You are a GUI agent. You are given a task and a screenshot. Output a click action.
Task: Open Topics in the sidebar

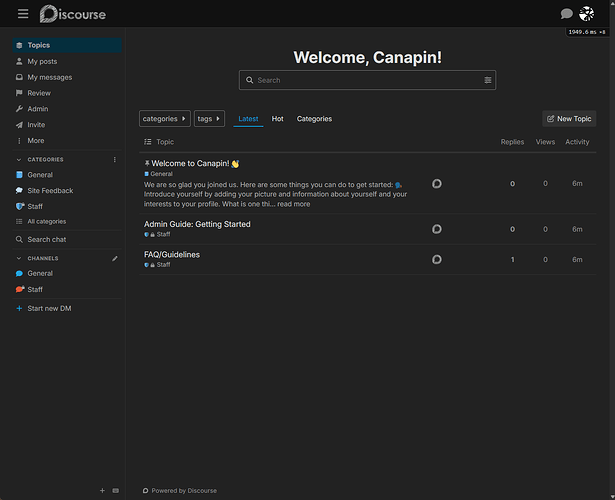click(x=67, y=45)
